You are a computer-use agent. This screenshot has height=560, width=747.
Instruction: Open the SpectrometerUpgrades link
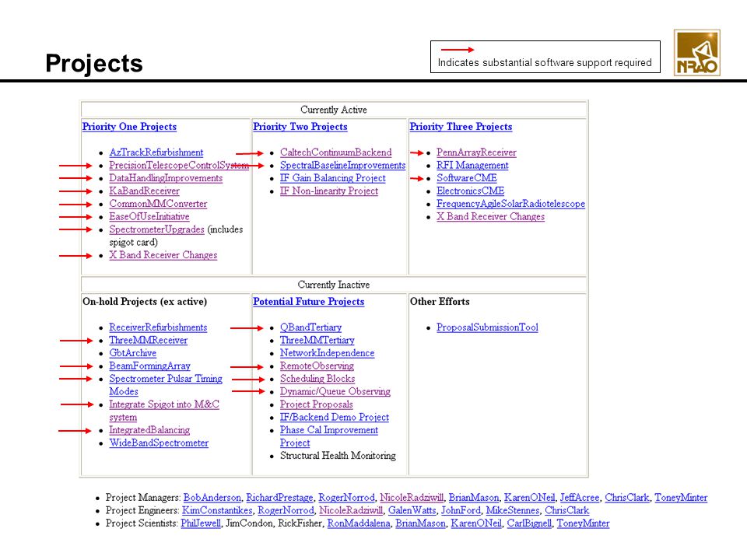pos(156,229)
